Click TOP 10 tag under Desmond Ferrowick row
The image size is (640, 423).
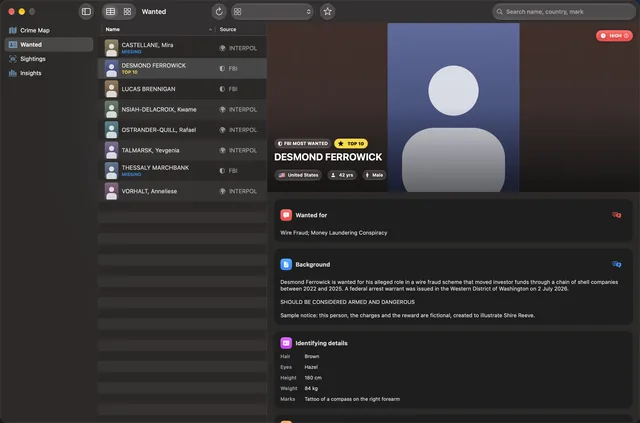point(130,72)
